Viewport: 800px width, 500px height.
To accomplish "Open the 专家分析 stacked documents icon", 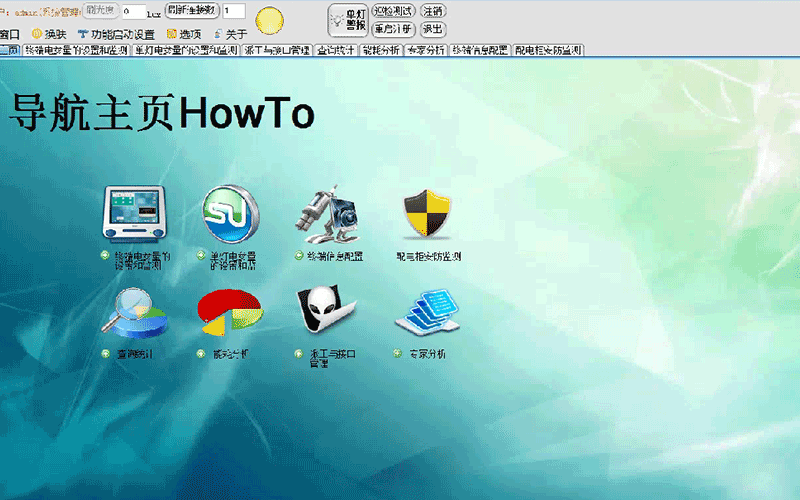I will pos(428,313).
